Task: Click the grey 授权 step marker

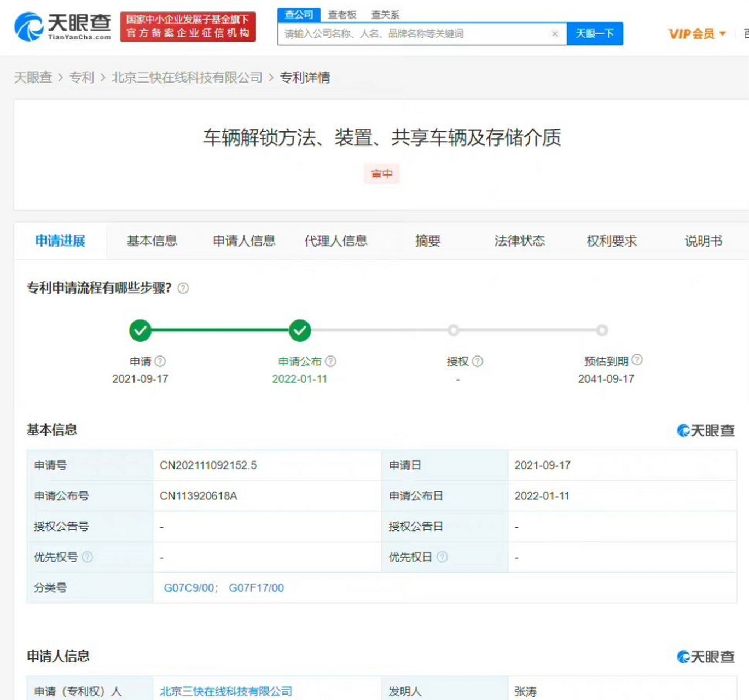Action: point(453,330)
